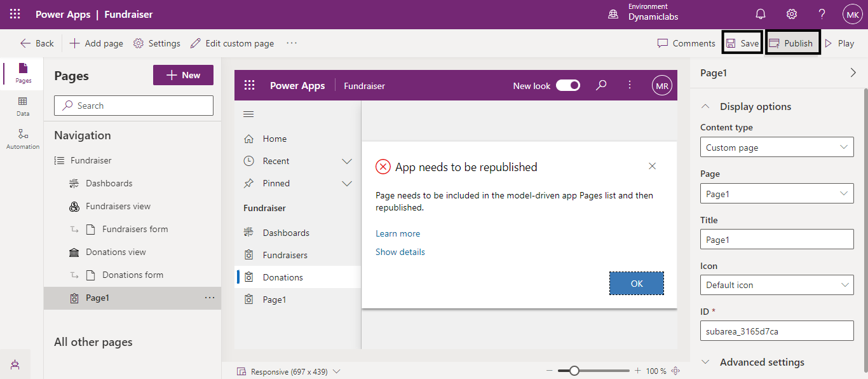The width and height of the screenshot is (868, 379).
Task: Toggle the New look switch
Action: point(567,85)
